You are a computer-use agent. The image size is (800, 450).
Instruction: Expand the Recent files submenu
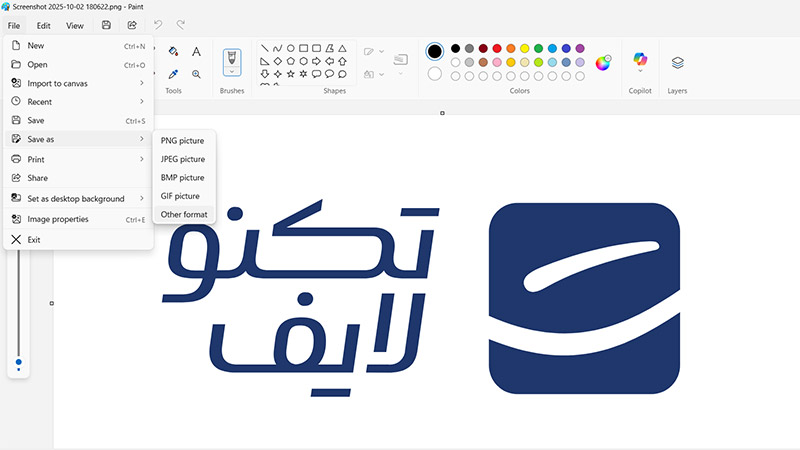tap(78, 102)
